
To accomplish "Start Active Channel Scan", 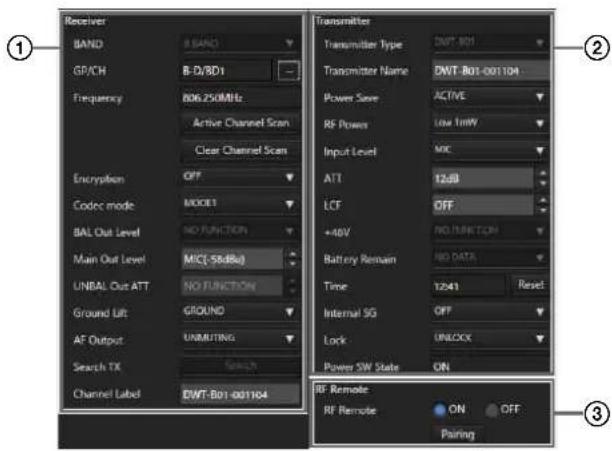I will [x=241, y=123].
